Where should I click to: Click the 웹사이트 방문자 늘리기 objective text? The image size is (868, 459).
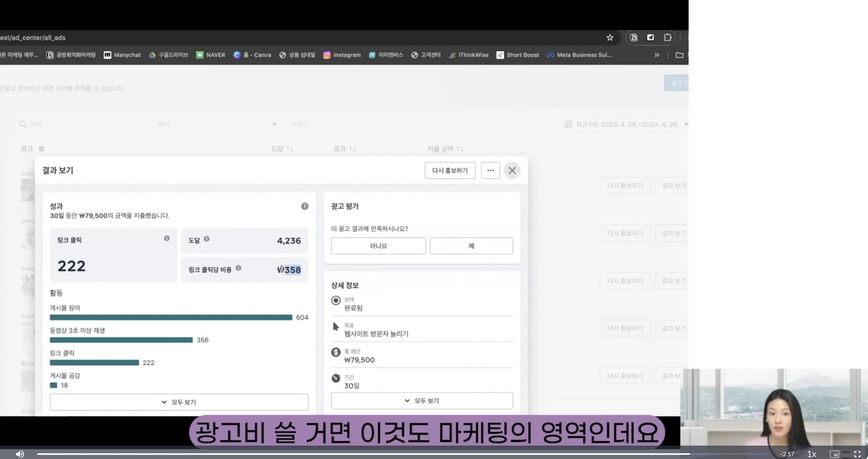point(376,334)
